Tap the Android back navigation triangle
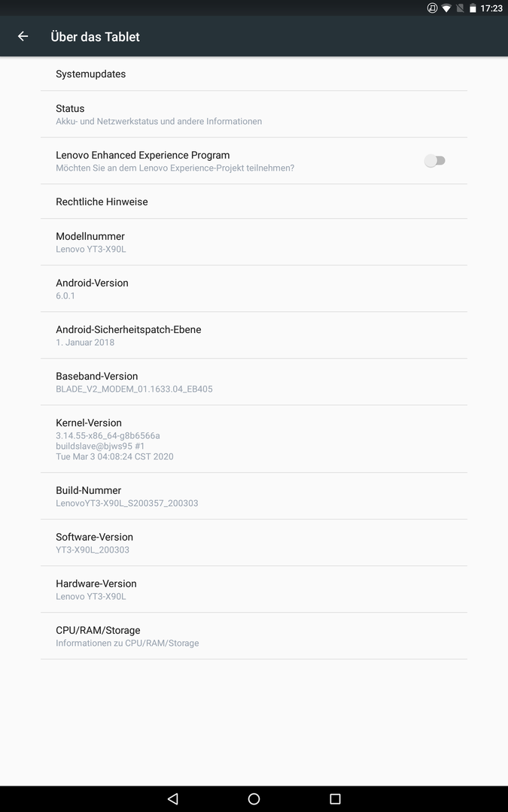Viewport: 508px width, 812px height. tap(173, 798)
